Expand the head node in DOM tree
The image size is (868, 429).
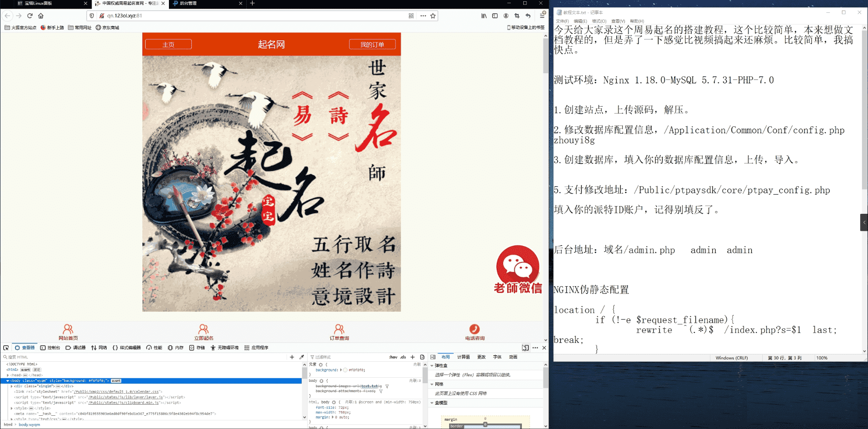pyautogui.click(x=8, y=375)
